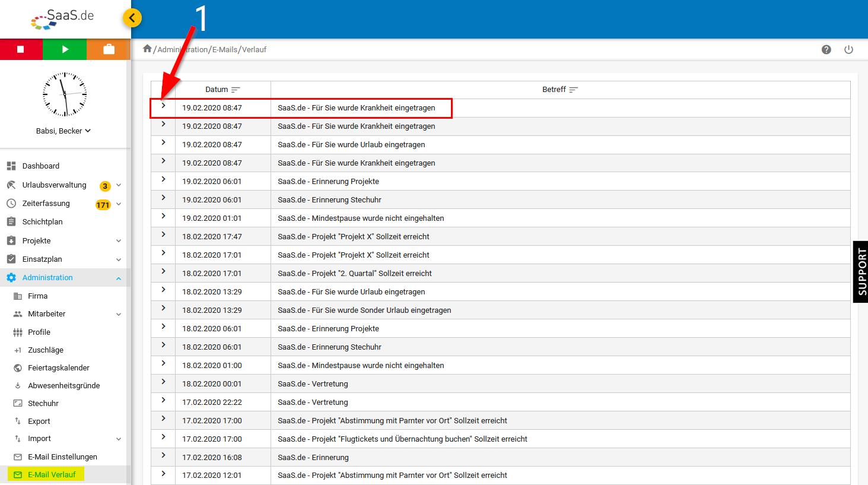Go to home via breadcrumb house icon

pos(147,49)
